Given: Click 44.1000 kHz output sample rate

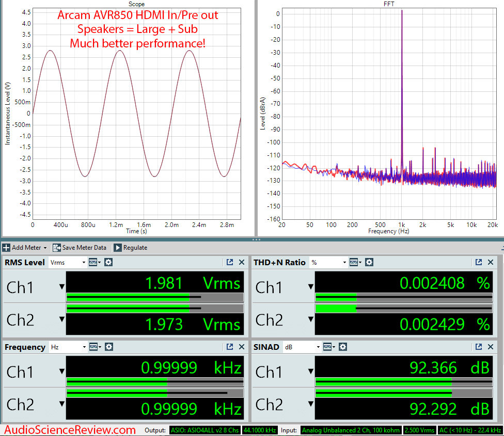Looking at the screenshot, I should click(260, 430).
